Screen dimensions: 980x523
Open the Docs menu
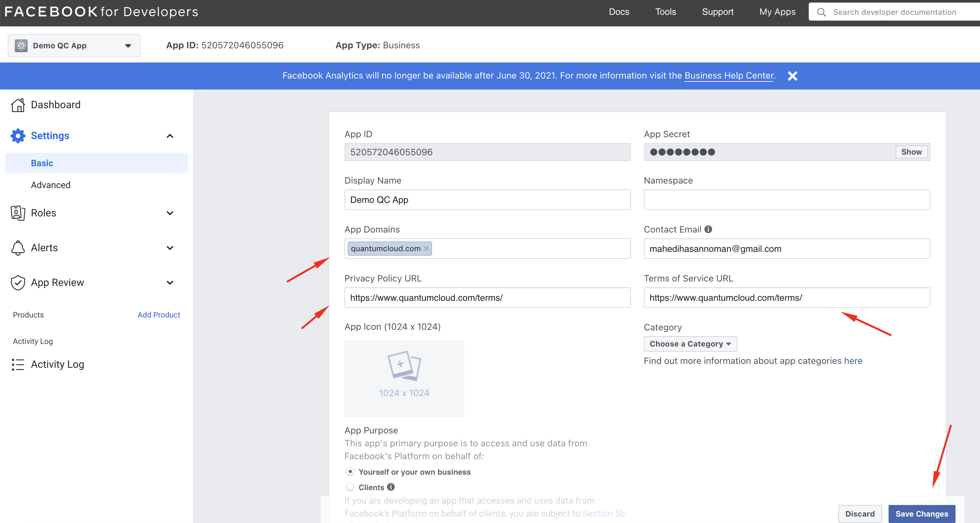click(619, 12)
